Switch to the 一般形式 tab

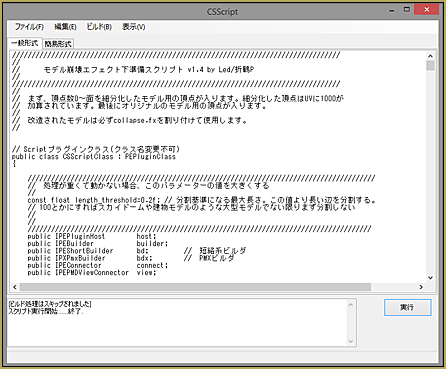click(25, 43)
